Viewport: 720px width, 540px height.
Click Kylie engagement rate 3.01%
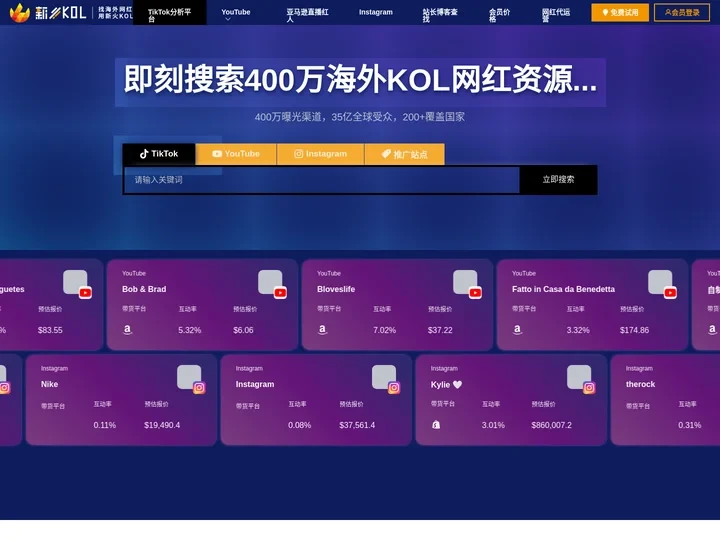tap(493, 425)
